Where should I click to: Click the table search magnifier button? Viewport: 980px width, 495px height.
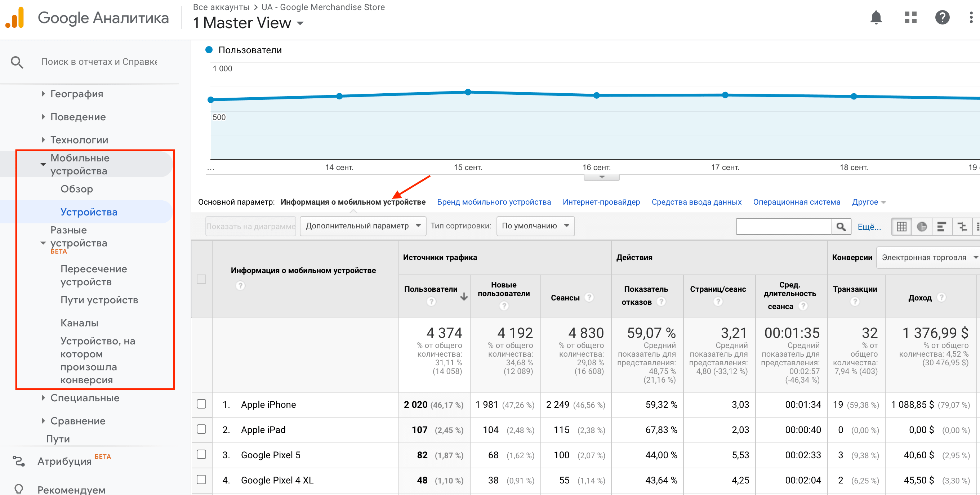pos(841,227)
